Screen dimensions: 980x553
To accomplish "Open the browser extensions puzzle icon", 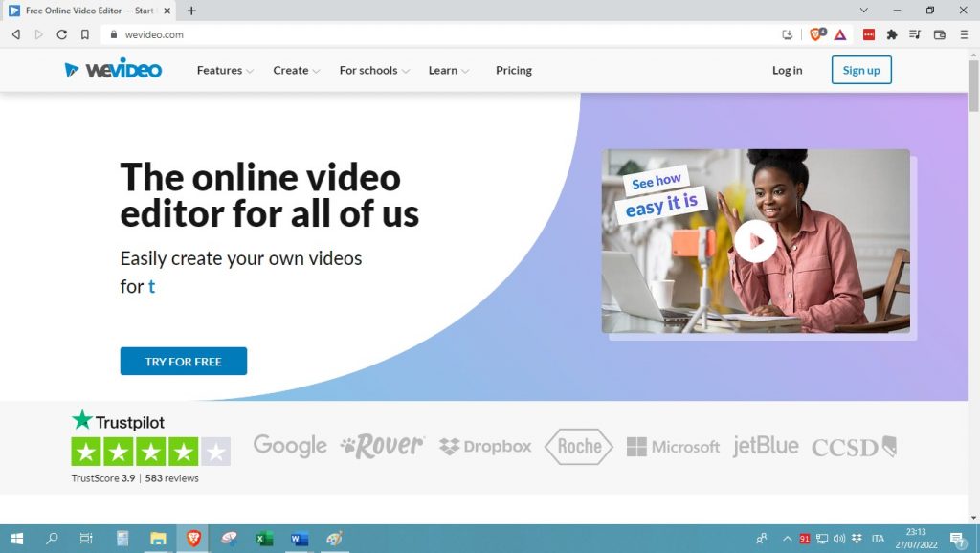I will click(x=893, y=34).
